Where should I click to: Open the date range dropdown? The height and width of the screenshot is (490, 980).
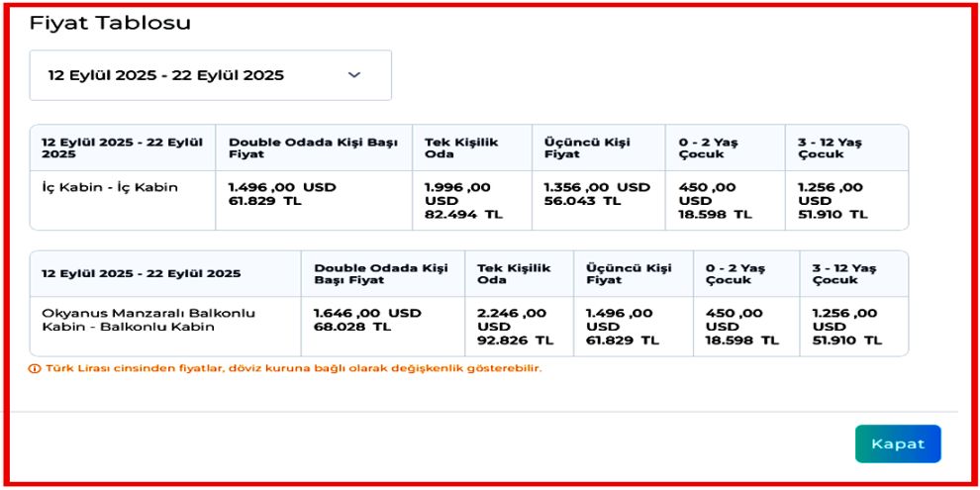click(x=211, y=75)
